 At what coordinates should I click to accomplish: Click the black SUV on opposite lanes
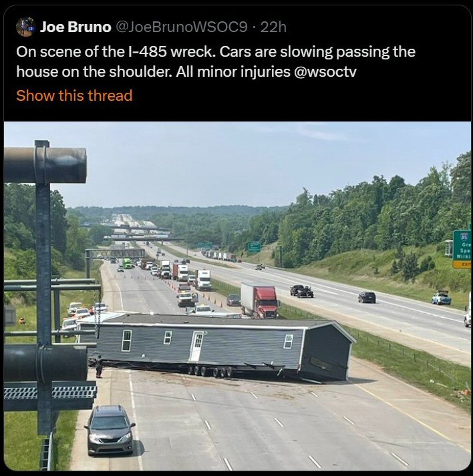pos(367,297)
